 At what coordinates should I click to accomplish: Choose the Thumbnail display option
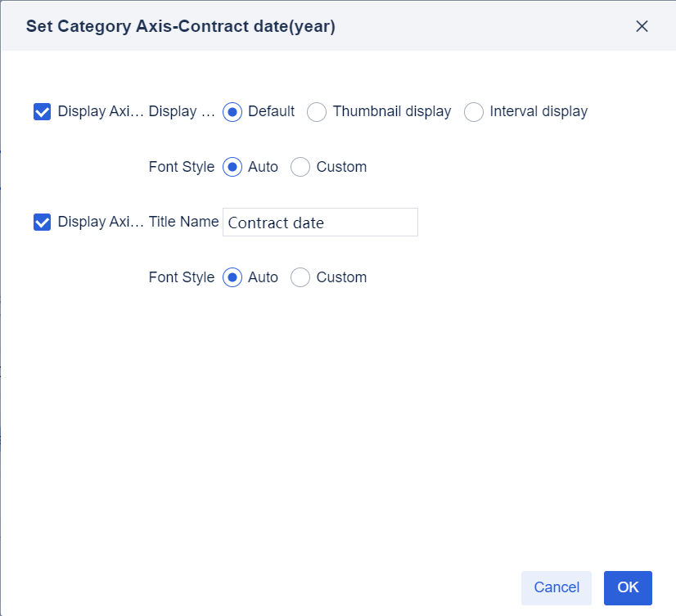click(317, 112)
